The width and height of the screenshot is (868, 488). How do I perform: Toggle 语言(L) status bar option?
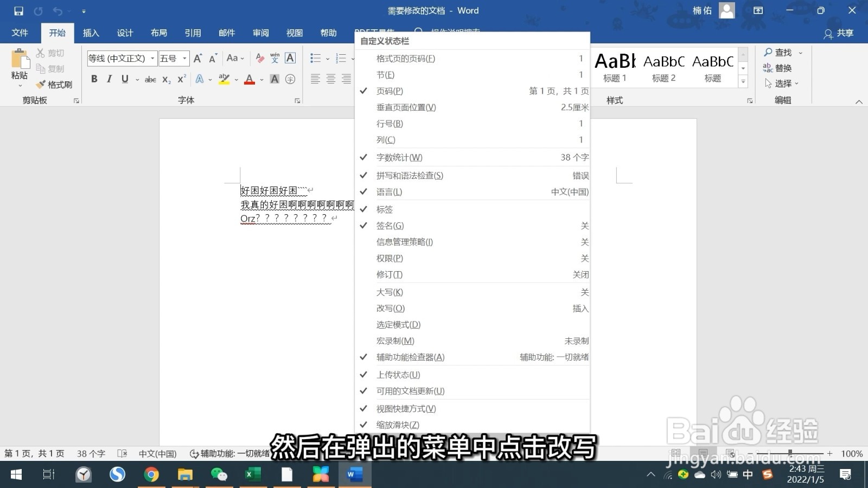tap(472, 192)
